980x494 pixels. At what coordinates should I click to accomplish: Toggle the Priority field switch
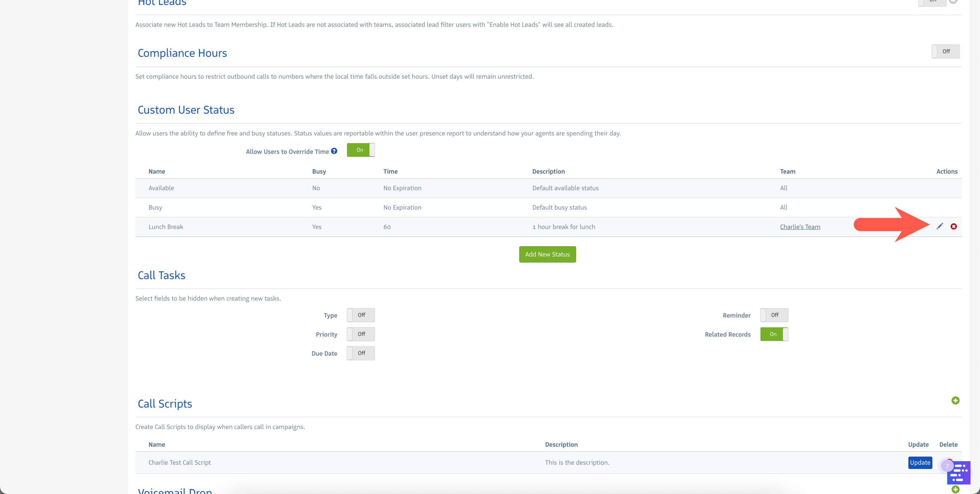360,334
